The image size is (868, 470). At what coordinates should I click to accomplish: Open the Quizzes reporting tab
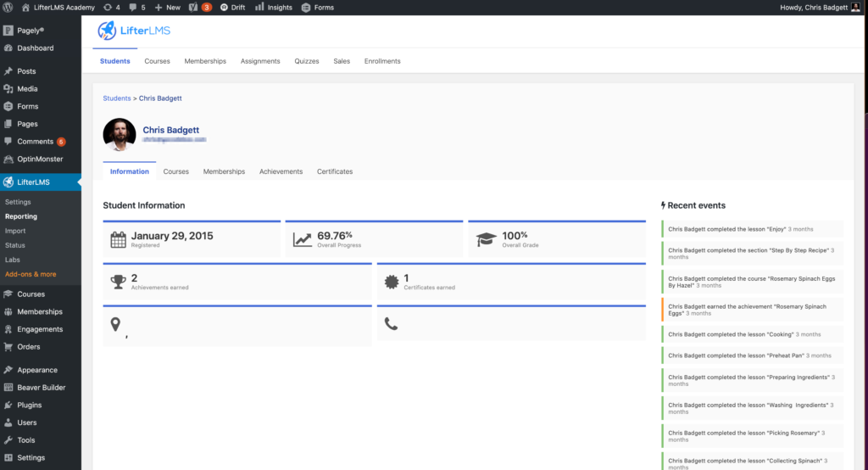point(307,61)
